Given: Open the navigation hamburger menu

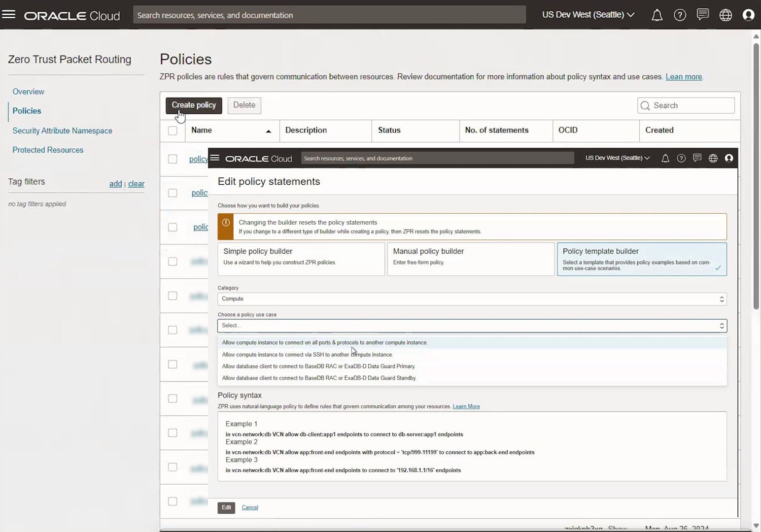Looking at the screenshot, I should click(x=9, y=14).
